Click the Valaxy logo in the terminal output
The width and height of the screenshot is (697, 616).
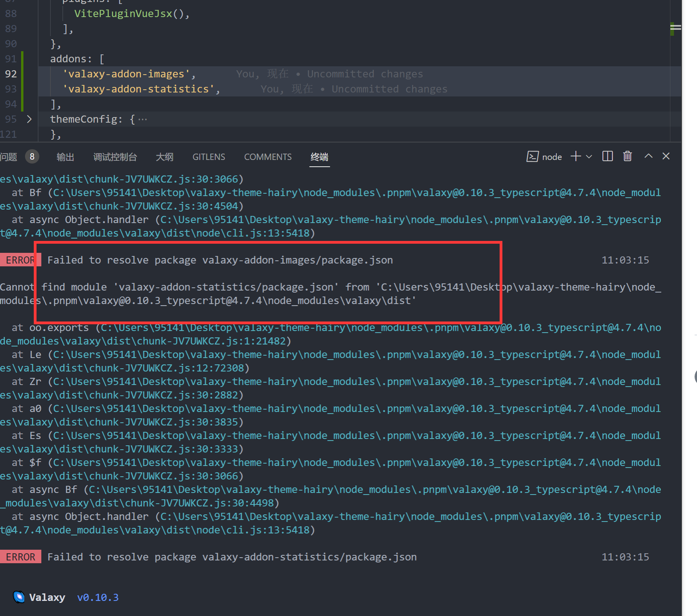tap(19, 597)
